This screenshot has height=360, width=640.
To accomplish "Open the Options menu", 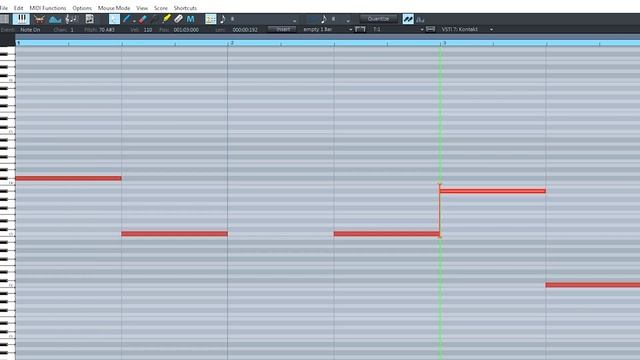I will coord(82,8).
